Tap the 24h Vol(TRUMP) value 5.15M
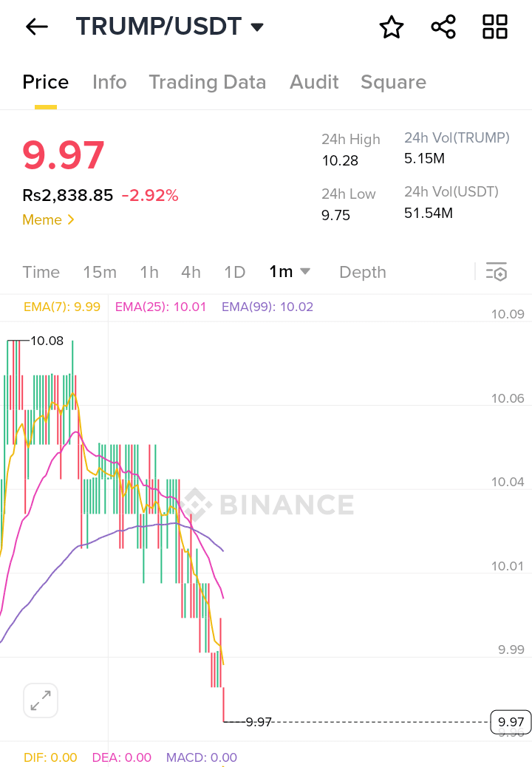The width and height of the screenshot is (532, 767). click(424, 158)
